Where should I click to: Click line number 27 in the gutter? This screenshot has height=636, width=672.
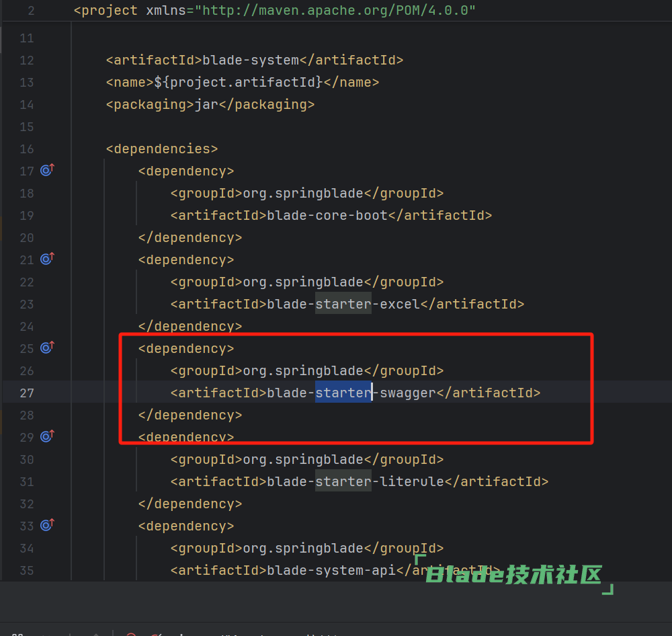tap(26, 393)
